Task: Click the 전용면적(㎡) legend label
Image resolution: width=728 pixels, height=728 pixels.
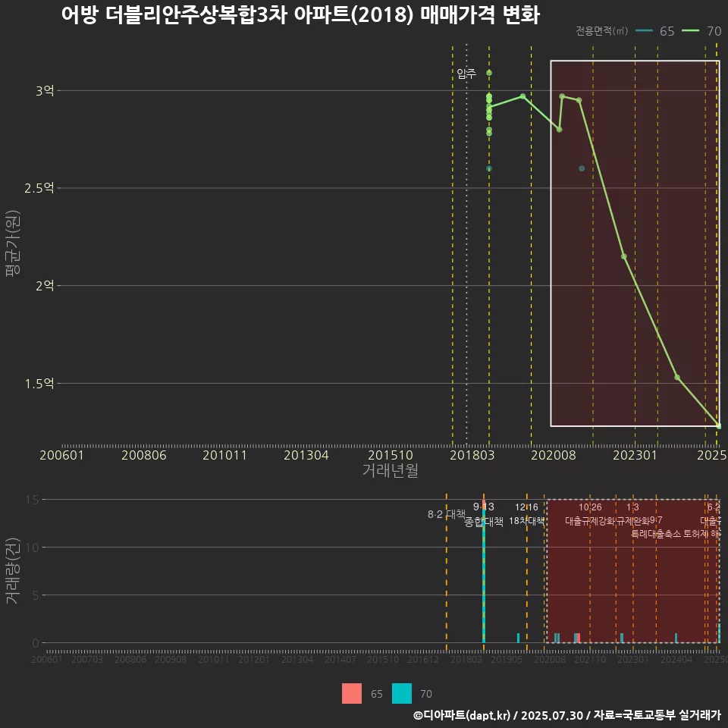Action: tap(601, 31)
